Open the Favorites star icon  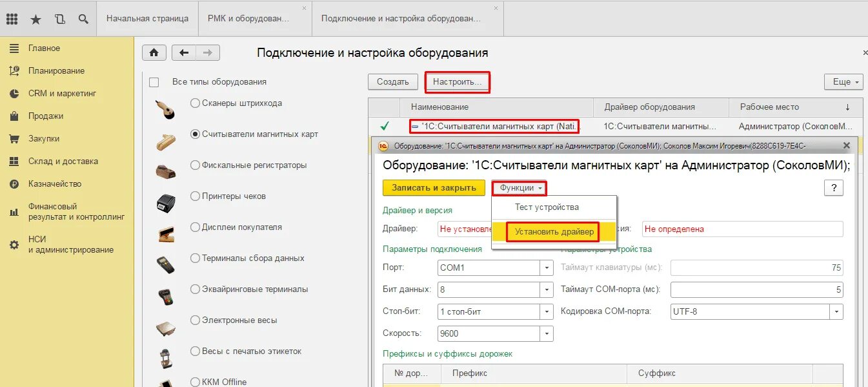pyautogui.click(x=35, y=19)
